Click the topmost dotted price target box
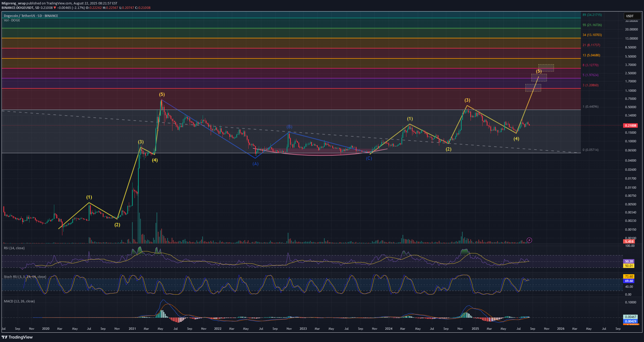 point(546,68)
